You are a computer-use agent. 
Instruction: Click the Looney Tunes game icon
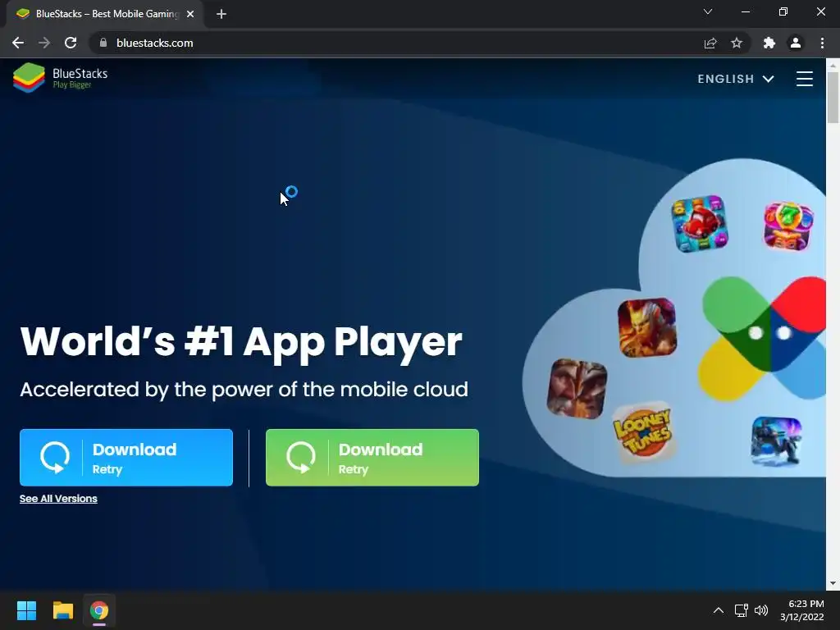[643, 432]
